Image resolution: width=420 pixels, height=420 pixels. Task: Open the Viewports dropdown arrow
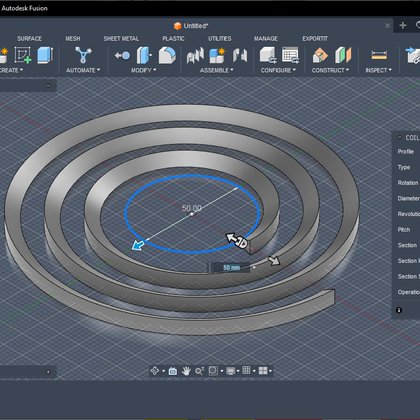pyautogui.click(x=270, y=371)
